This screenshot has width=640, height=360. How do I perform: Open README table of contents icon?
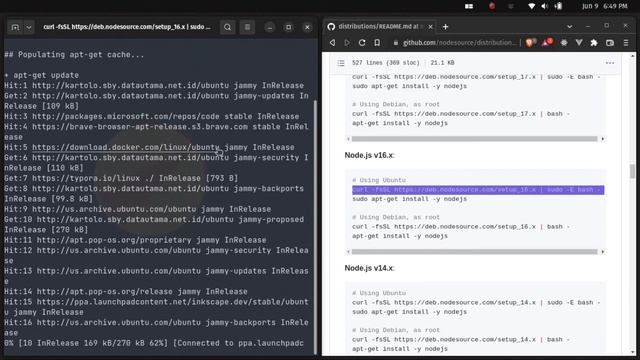(341, 63)
